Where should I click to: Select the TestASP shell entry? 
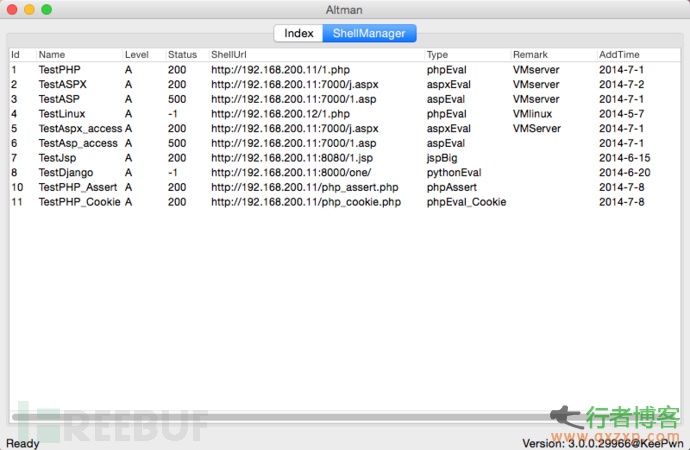[x=59, y=99]
